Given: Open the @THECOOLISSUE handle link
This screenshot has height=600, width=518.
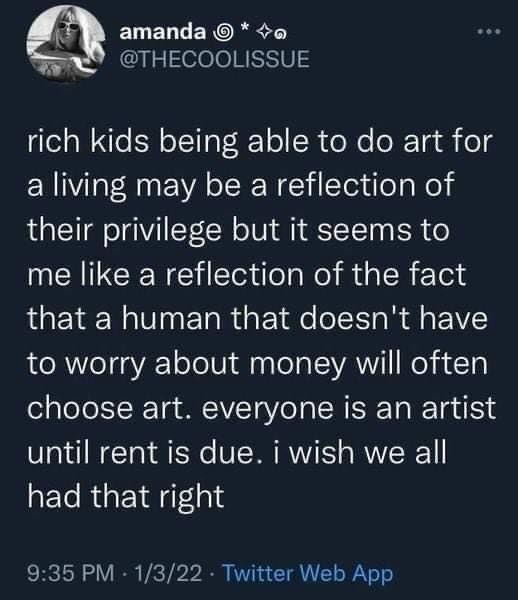Looking at the screenshot, I should coord(215,59).
